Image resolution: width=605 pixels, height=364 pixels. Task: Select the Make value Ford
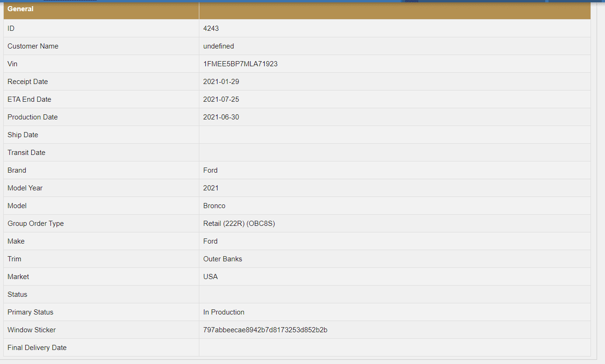pos(211,241)
